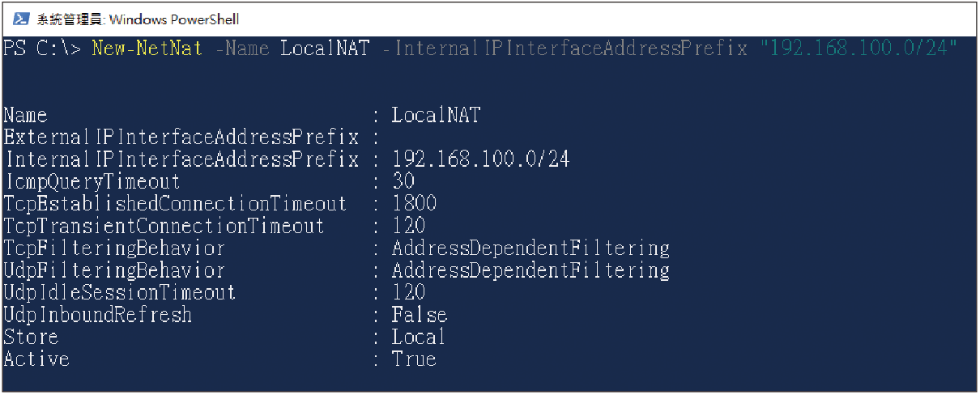This screenshot has height=395, width=980.
Task: Click the LocalNAT value in output
Action: pyautogui.click(x=437, y=115)
